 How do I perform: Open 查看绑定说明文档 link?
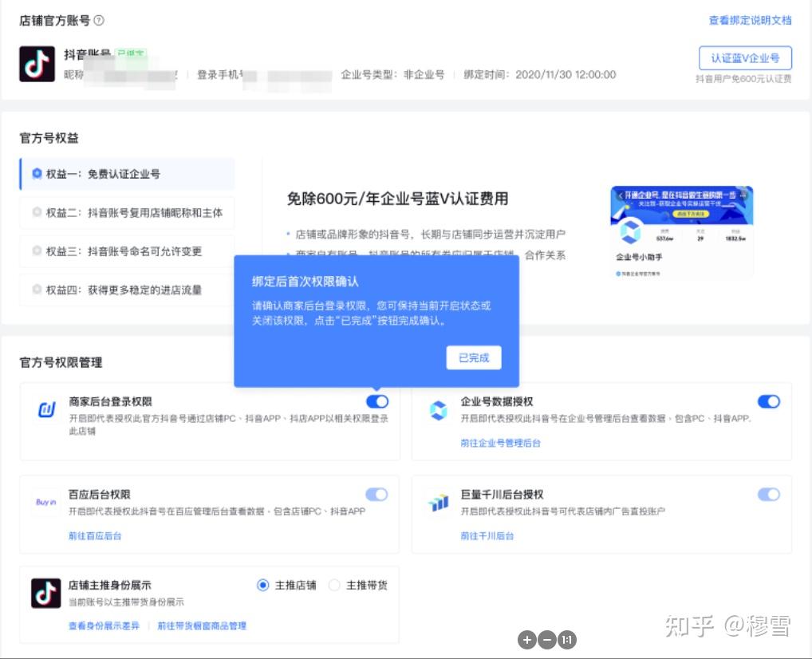(x=750, y=20)
